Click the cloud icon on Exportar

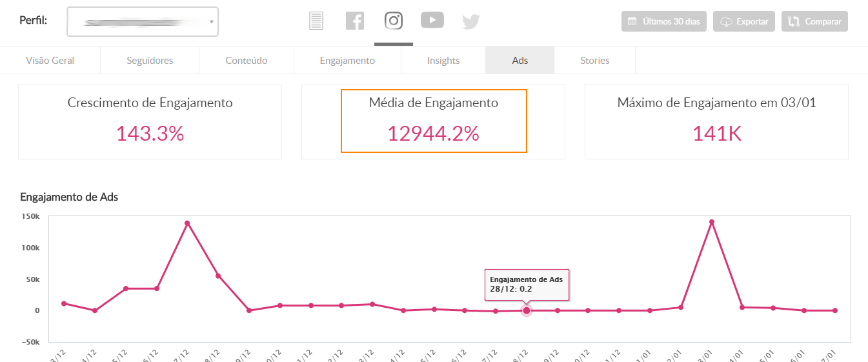point(726,21)
